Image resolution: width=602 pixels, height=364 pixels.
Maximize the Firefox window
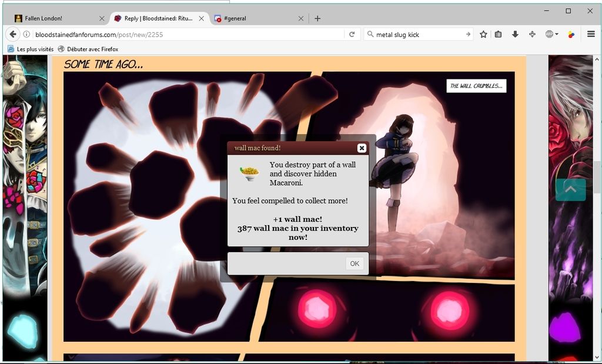568,11
